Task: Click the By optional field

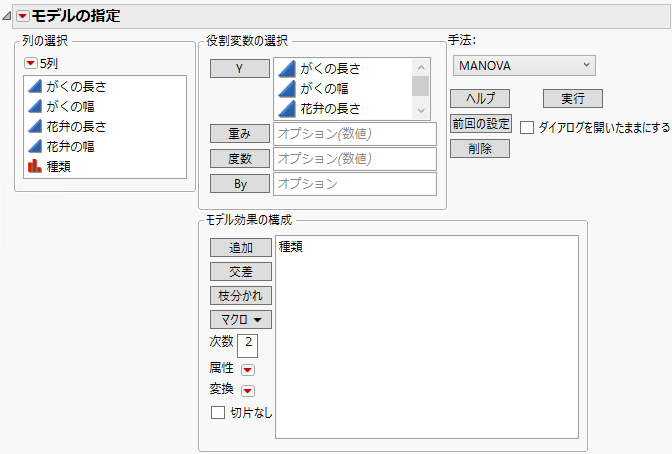Action: coord(355,184)
